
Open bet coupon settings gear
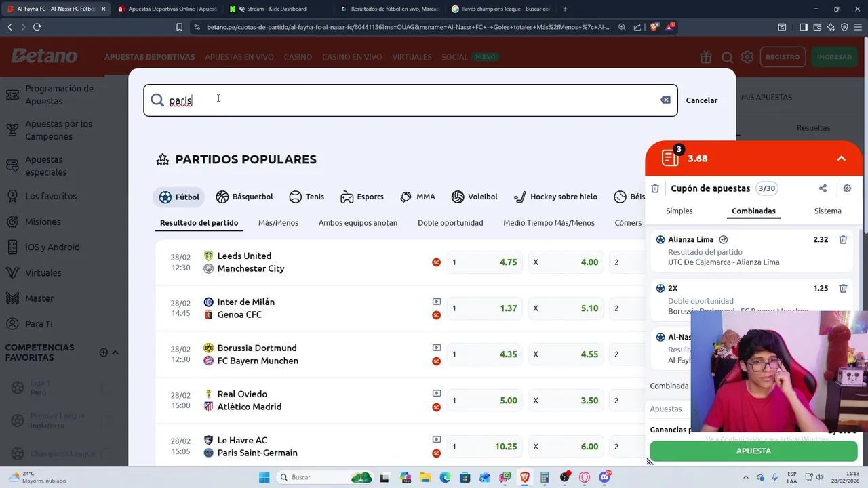847,188
